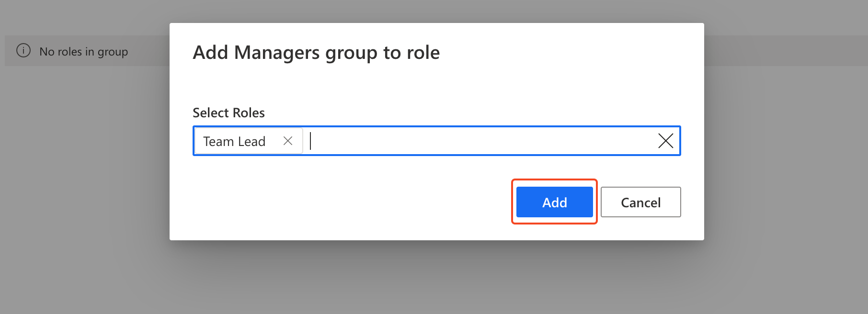Hit the large X inside roles field
The height and width of the screenshot is (314, 868).
(665, 141)
